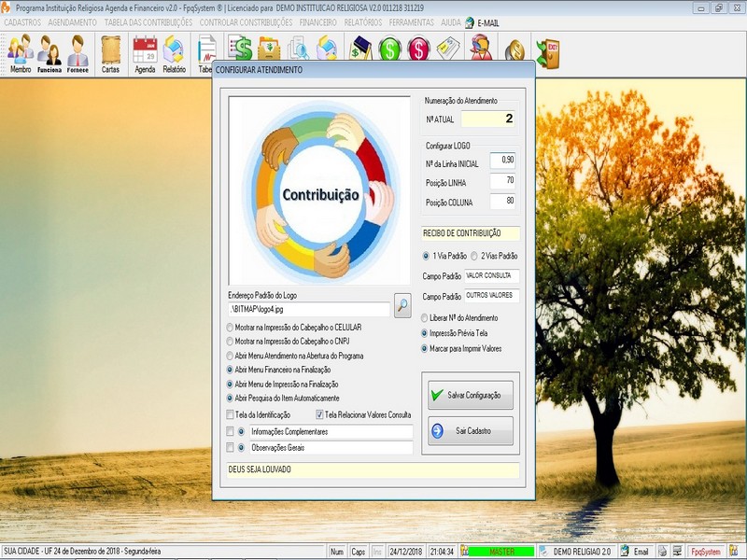747x560 pixels.
Task: Click the network computer icon in status bar
Action: pos(677,551)
